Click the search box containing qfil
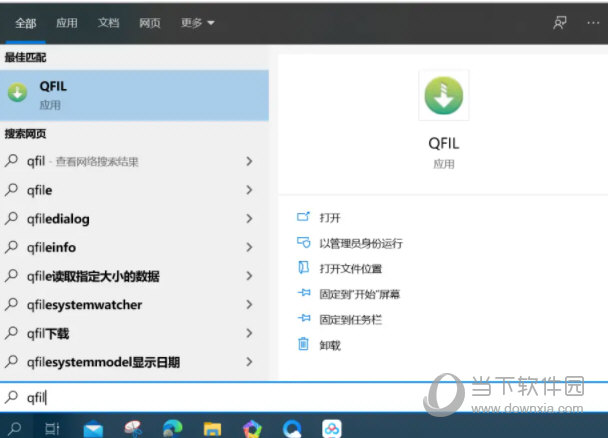Screen dimensions: 608x438 (304, 398)
